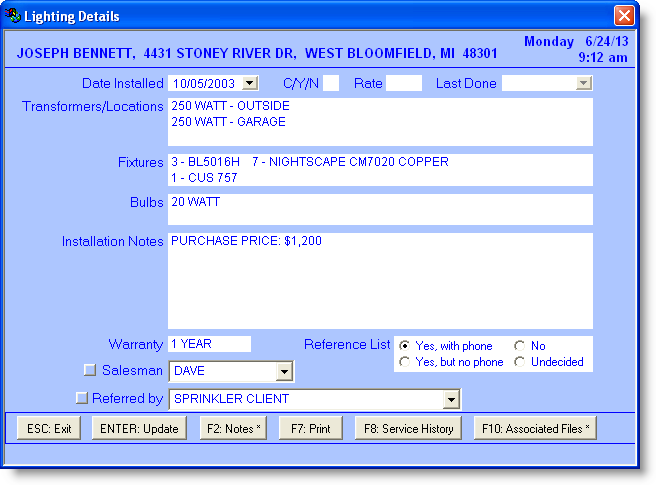Open F2: Notes
Screen dimensions: 656x485
coord(233,429)
